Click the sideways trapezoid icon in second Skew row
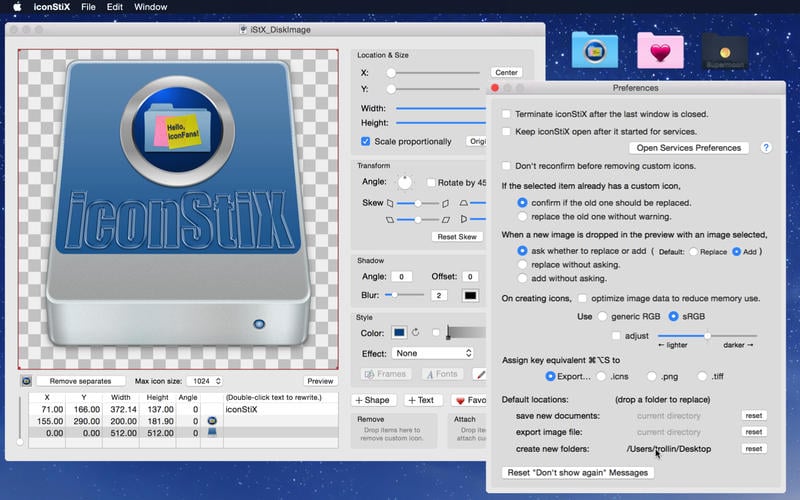Image resolution: width=800 pixels, height=500 pixels. click(x=464, y=219)
